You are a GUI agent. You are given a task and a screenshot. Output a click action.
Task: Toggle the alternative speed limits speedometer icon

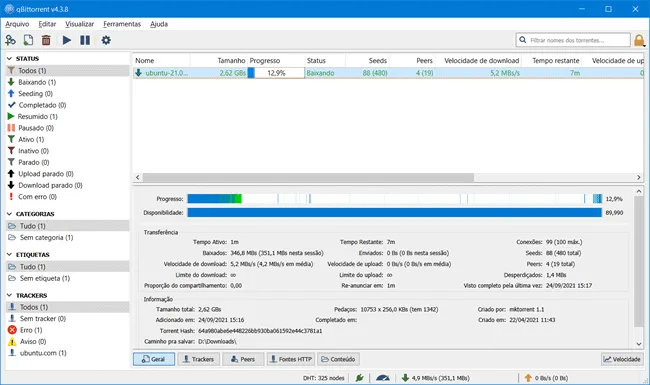pos(383,378)
